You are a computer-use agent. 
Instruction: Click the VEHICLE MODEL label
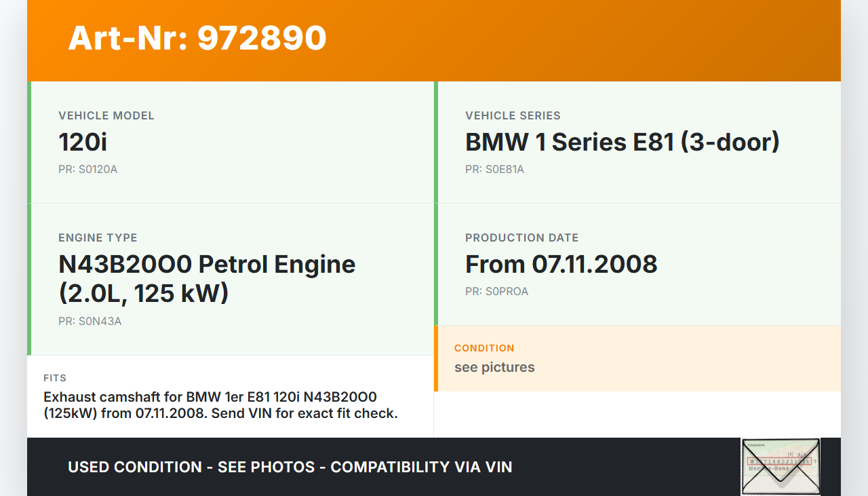tap(106, 115)
